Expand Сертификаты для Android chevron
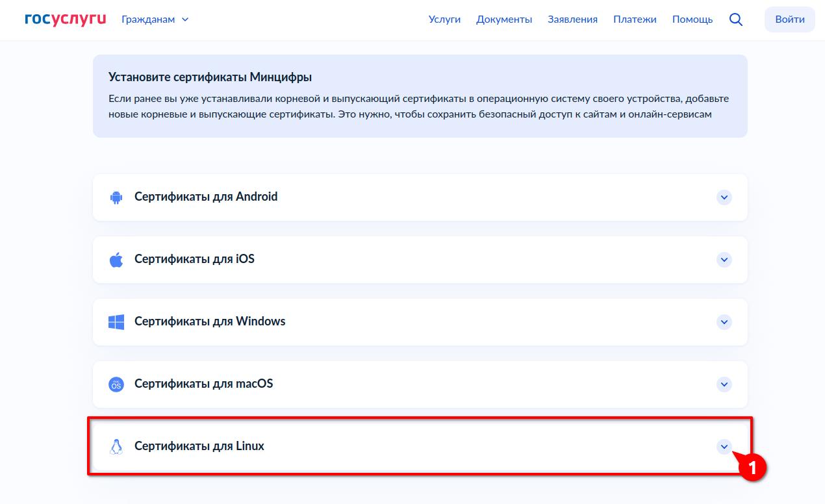This screenshot has height=504, width=825. click(724, 197)
